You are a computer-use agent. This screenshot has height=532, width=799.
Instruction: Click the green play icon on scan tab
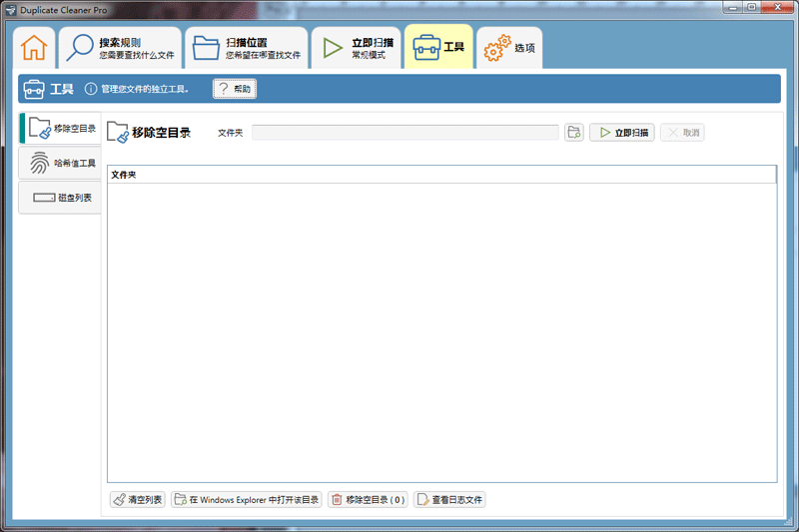pyautogui.click(x=333, y=48)
